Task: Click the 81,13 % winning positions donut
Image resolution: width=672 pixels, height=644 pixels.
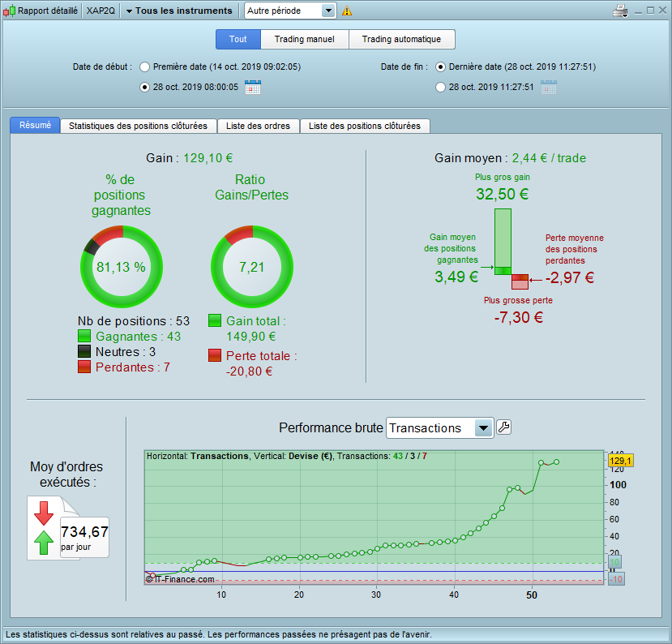Action: tap(122, 267)
